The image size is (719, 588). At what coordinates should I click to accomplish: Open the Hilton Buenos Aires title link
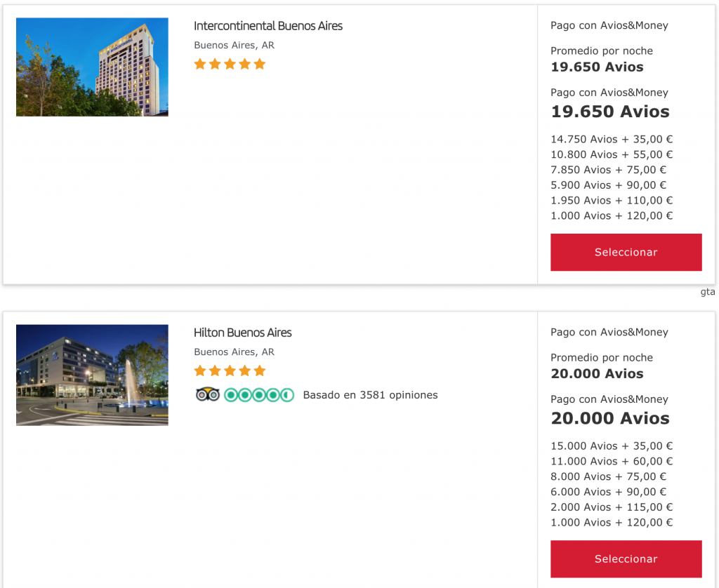click(242, 333)
